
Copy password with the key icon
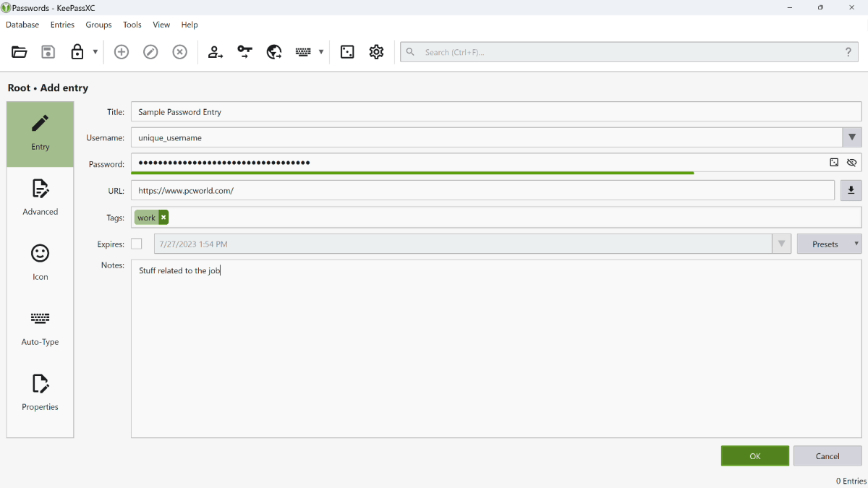coord(245,52)
